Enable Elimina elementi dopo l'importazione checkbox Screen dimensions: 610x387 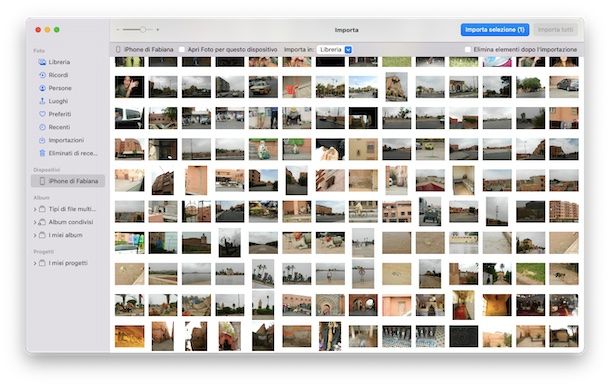[x=468, y=49]
